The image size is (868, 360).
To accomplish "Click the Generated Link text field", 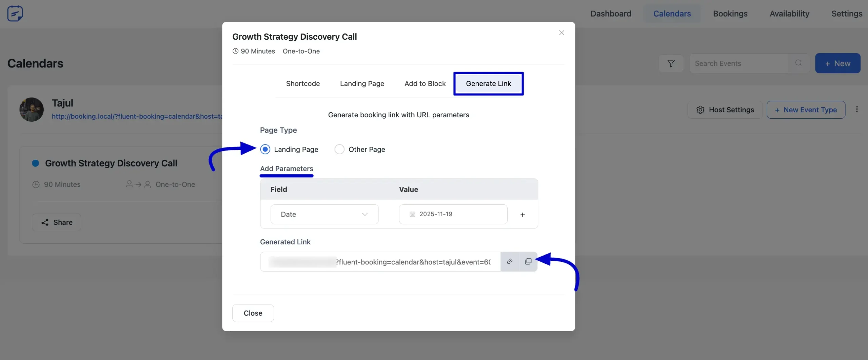I will pos(380,262).
